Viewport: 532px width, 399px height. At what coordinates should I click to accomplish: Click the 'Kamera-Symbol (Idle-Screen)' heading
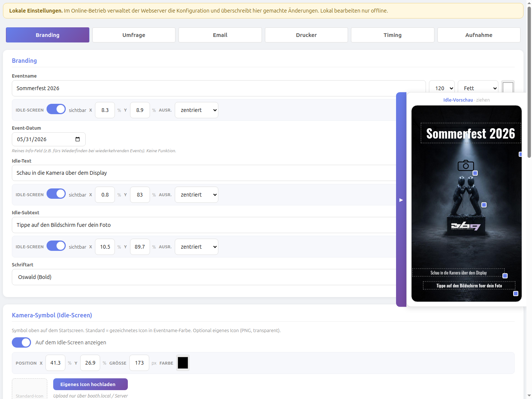pos(52,315)
